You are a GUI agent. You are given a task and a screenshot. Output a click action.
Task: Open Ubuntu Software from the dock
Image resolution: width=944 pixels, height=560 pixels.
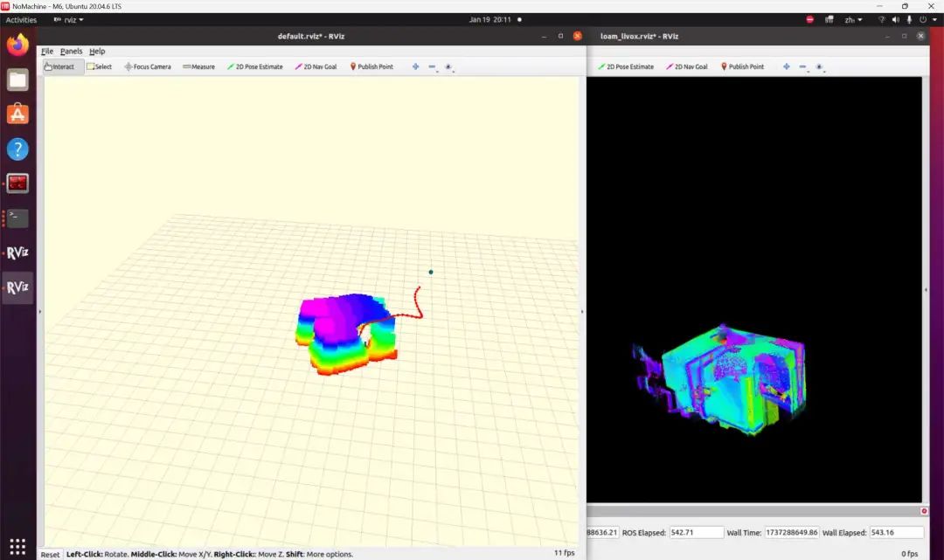click(x=17, y=114)
